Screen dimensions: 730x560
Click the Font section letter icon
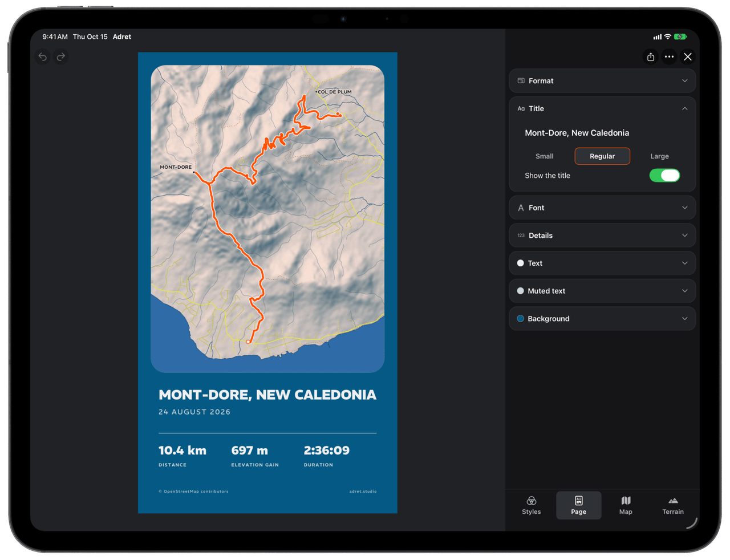(521, 208)
